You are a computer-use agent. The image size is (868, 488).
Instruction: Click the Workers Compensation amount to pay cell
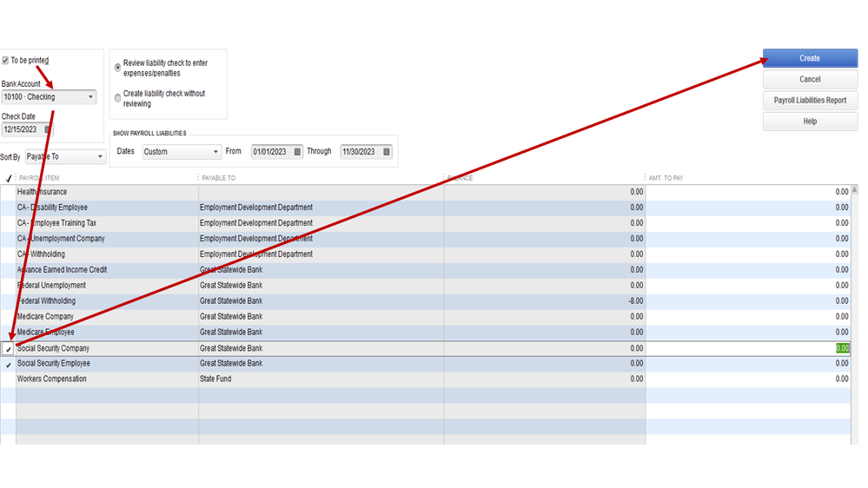coord(747,379)
